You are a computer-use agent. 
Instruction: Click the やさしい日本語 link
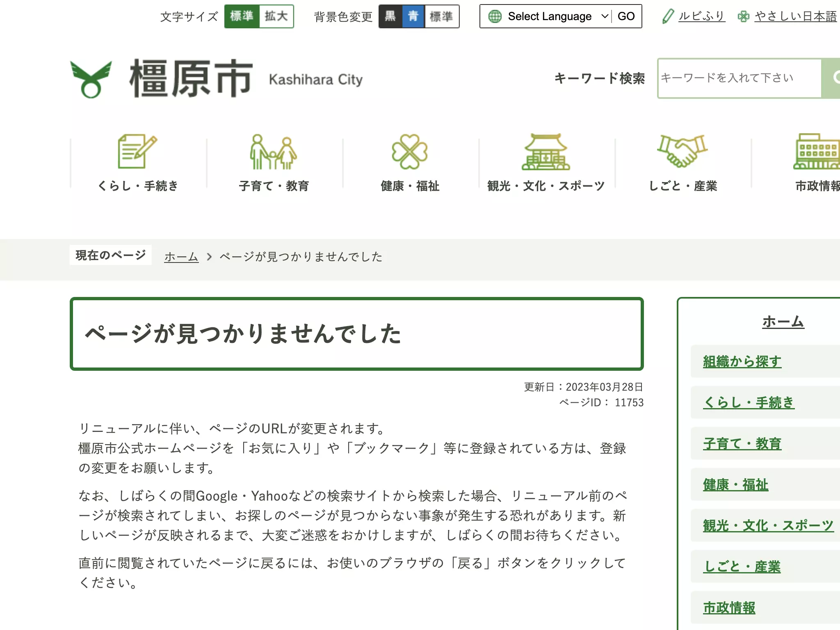point(796,16)
